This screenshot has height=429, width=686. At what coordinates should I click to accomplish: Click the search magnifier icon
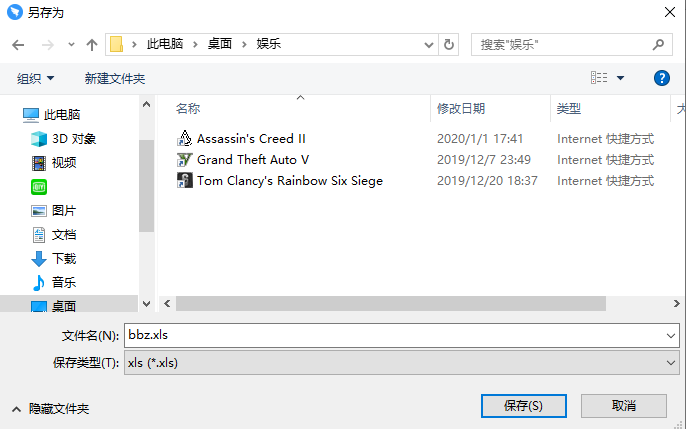point(658,45)
